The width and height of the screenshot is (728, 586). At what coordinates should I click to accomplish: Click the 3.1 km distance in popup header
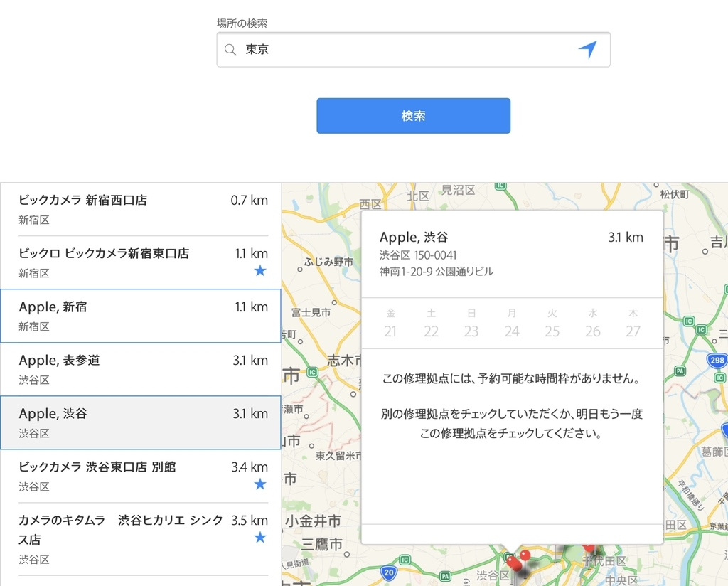tap(626, 238)
